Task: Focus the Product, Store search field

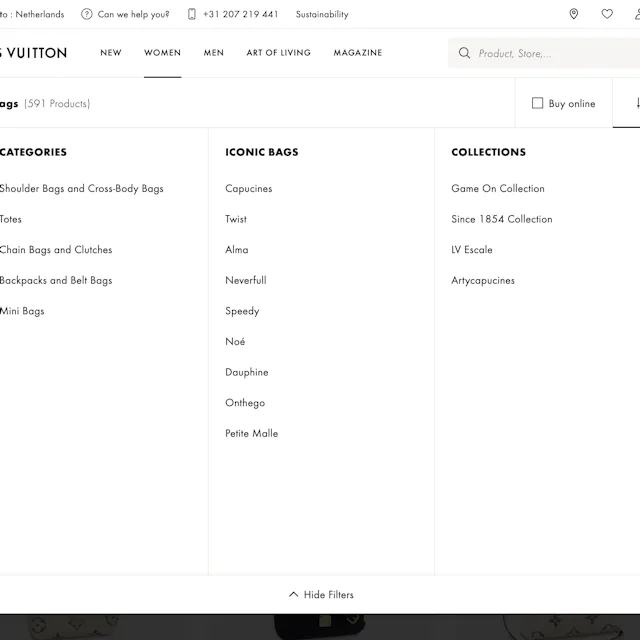Action: [544, 53]
